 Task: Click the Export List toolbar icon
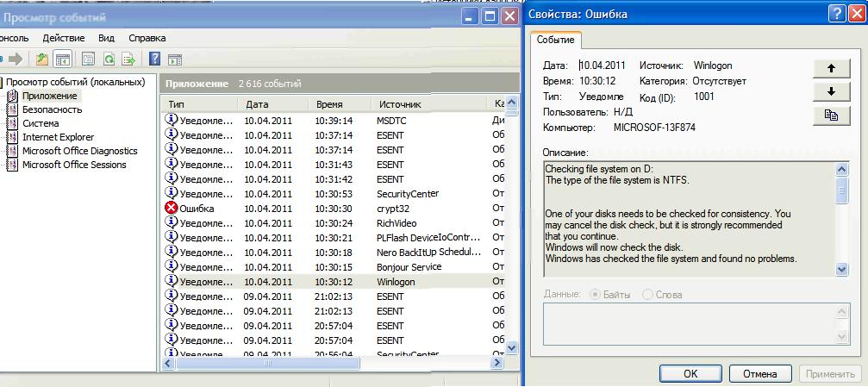128,59
